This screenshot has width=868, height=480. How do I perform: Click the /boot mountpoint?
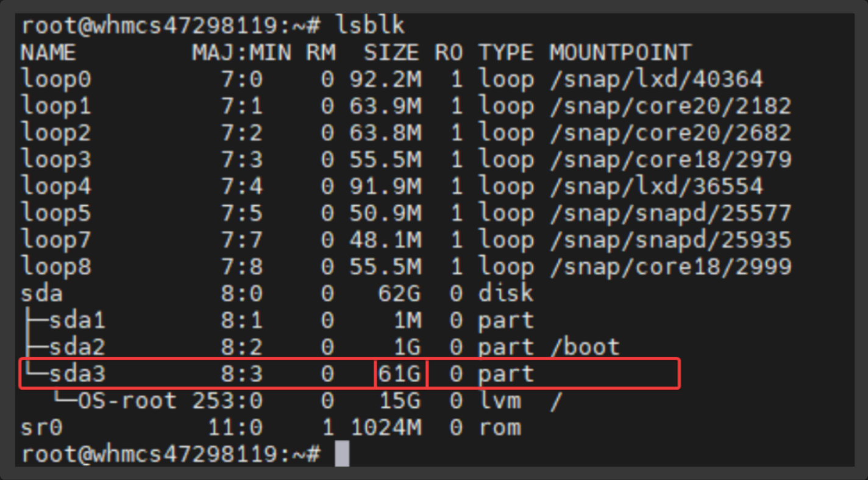click(x=585, y=347)
